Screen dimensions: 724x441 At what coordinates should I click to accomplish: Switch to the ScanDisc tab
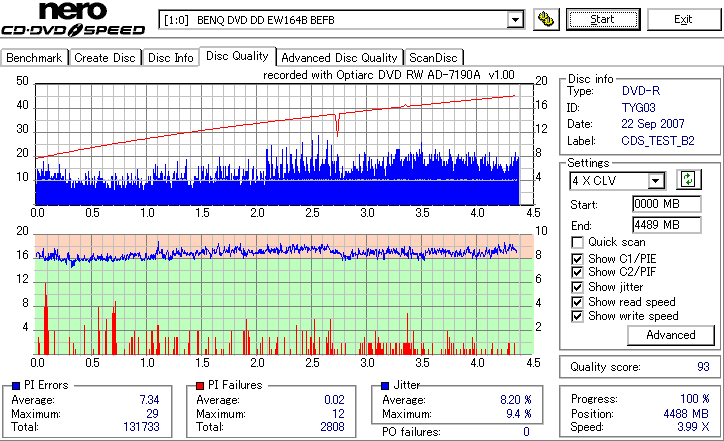[x=433, y=58]
